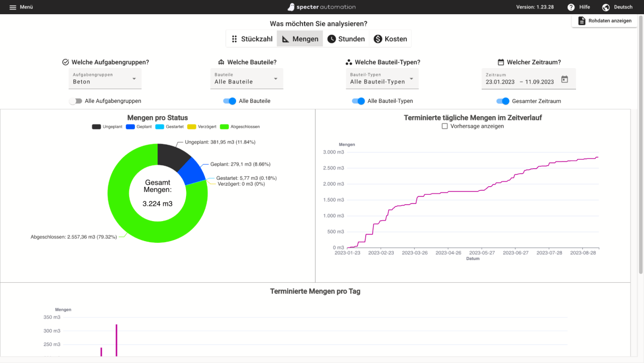The width and height of the screenshot is (644, 363).
Task: Open the Bauteile dropdown
Action: tap(247, 79)
